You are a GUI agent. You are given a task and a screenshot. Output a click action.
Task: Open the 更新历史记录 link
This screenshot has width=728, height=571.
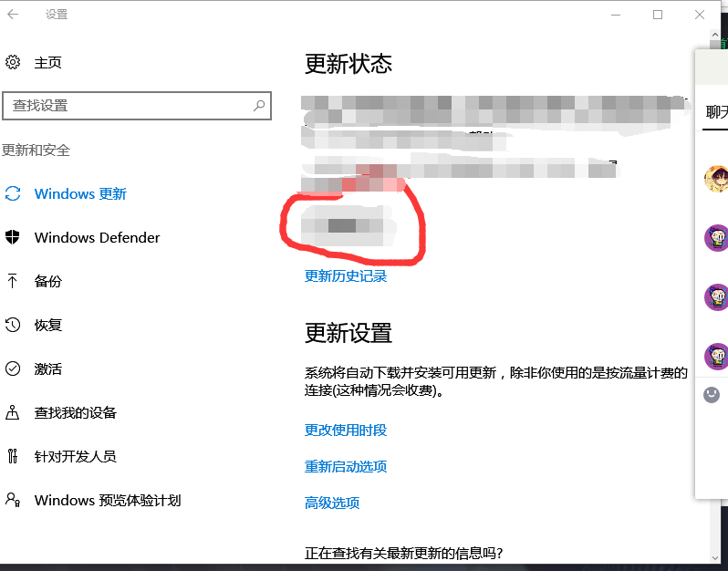tap(346, 275)
